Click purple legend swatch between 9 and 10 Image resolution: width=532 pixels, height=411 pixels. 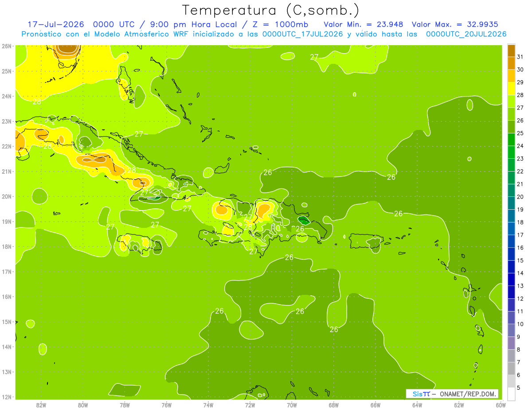tap(511, 330)
